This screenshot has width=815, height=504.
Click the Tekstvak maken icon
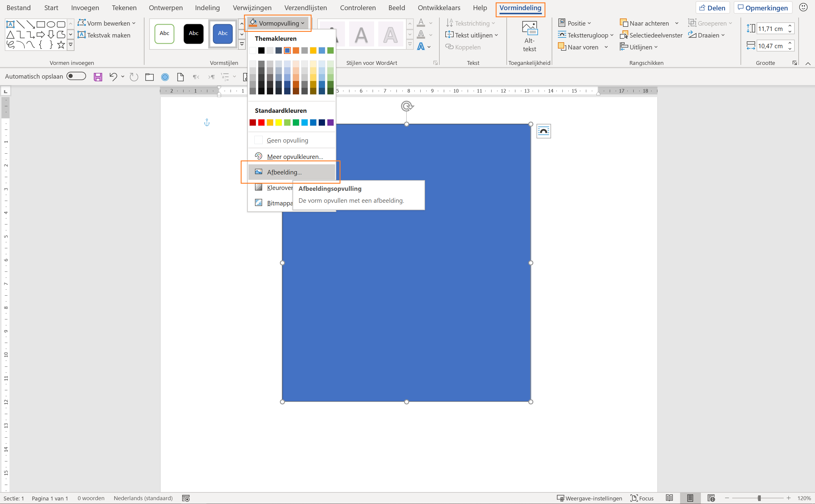82,35
